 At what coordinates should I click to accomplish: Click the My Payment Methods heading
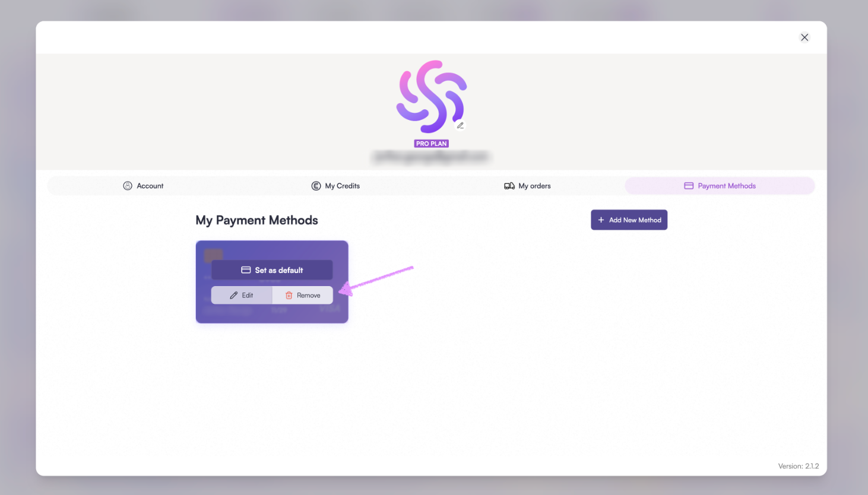[x=256, y=220]
